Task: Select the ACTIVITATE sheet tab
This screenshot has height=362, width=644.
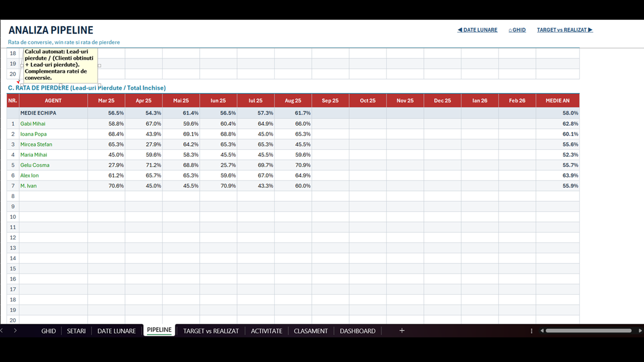Action: [x=266, y=331]
